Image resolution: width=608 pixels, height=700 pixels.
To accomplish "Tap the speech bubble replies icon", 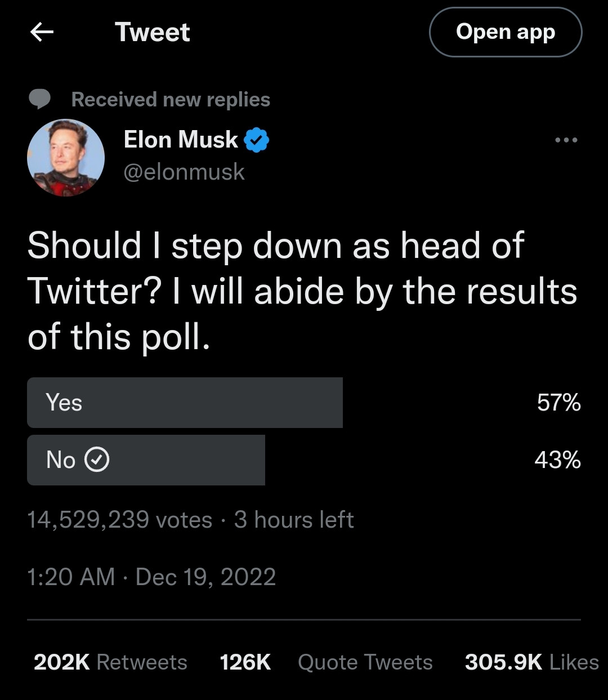I will click(x=39, y=100).
